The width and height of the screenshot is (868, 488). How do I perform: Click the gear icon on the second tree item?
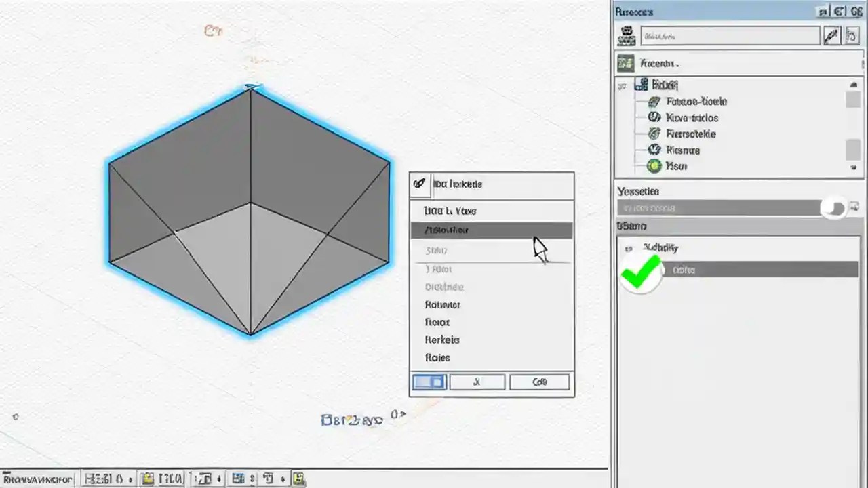pyautogui.click(x=654, y=117)
